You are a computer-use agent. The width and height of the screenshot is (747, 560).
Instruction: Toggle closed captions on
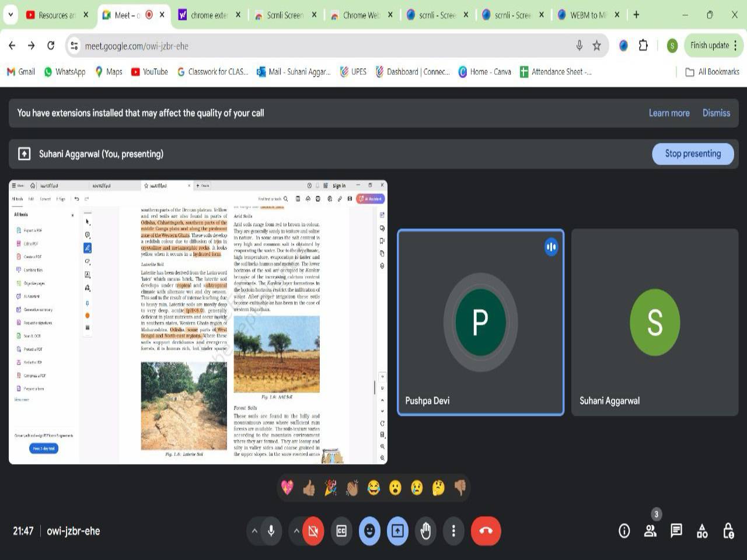pyautogui.click(x=341, y=531)
